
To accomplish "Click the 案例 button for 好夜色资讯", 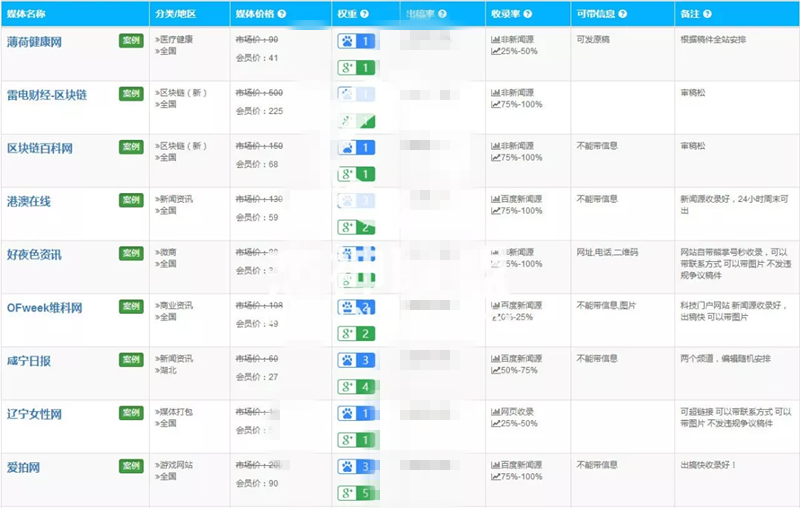I will (x=131, y=253).
